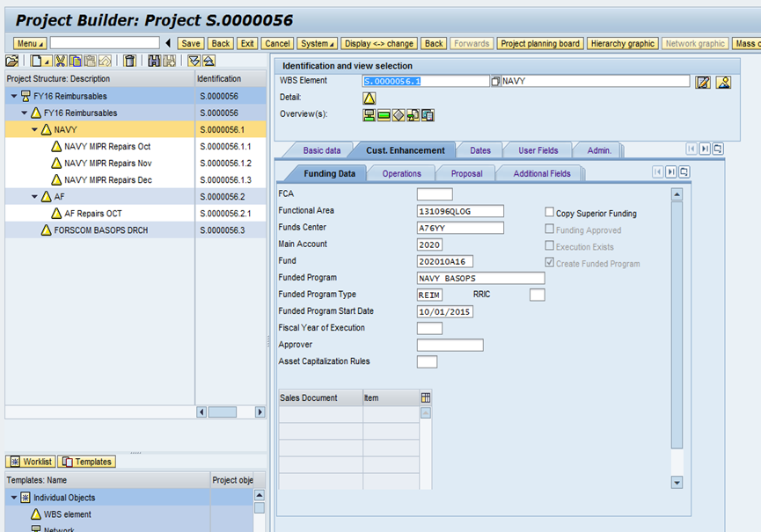Click the Project planning board button
This screenshot has height=532, width=761.
click(539, 43)
